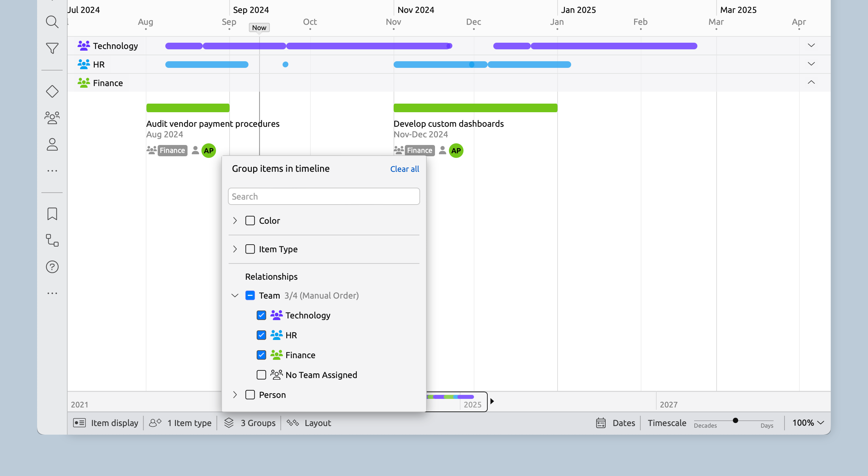The width and height of the screenshot is (868, 476).
Task: Expand the Technology timeline row
Action: coord(811,45)
